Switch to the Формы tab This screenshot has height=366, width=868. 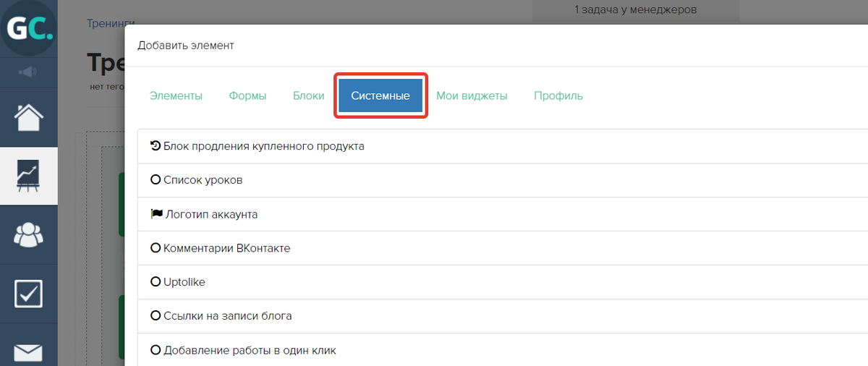pyautogui.click(x=247, y=95)
